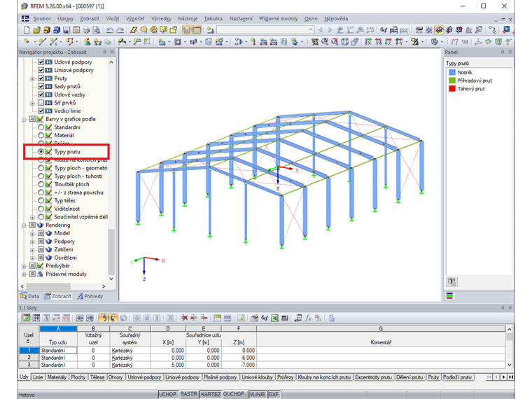Collapse the Rendering tree node
The image size is (532, 399).
pos(24,225)
